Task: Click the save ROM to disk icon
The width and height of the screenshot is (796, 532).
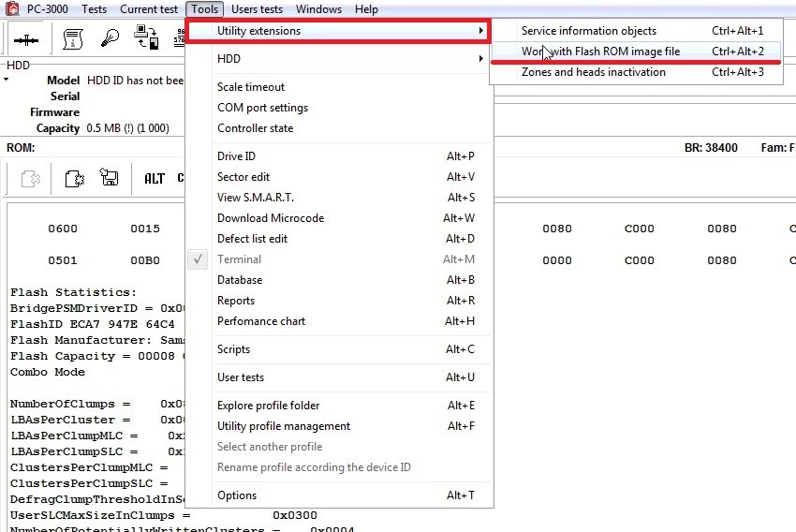Action: [109, 178]
